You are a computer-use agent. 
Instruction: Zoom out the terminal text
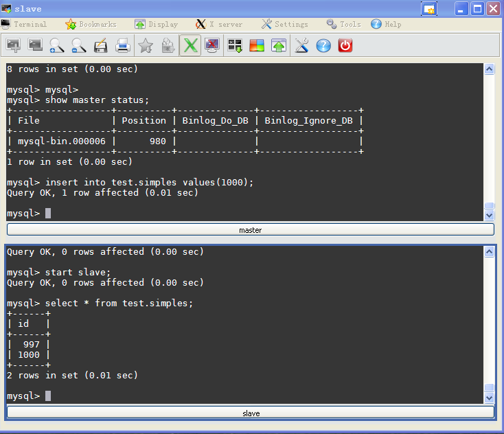coord(79,45)
